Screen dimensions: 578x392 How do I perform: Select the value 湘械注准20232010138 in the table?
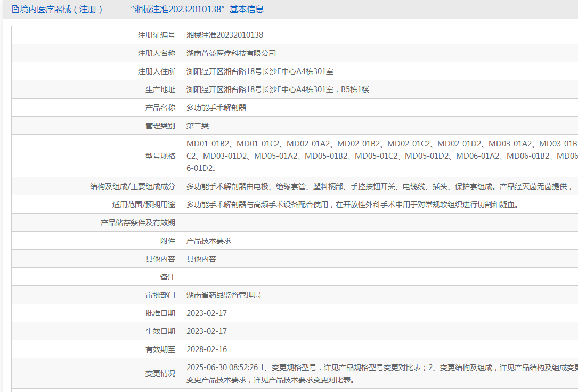click(x=224, y=35)
